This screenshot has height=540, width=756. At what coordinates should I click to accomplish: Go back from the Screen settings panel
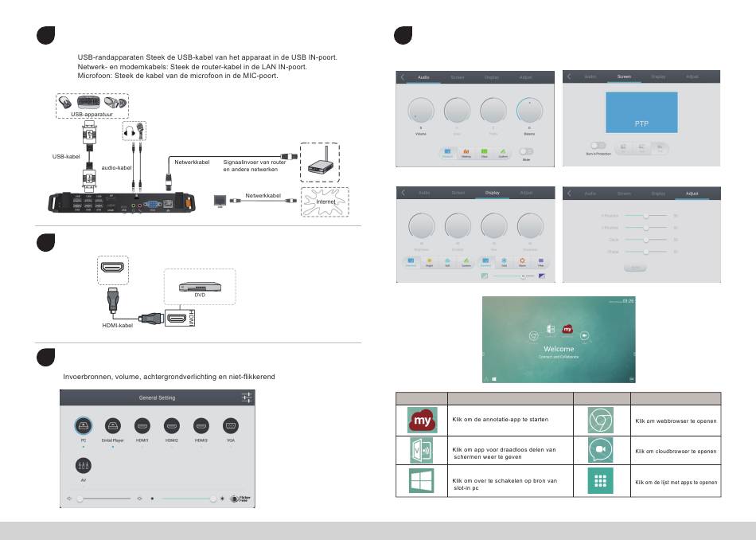(570, 76)
